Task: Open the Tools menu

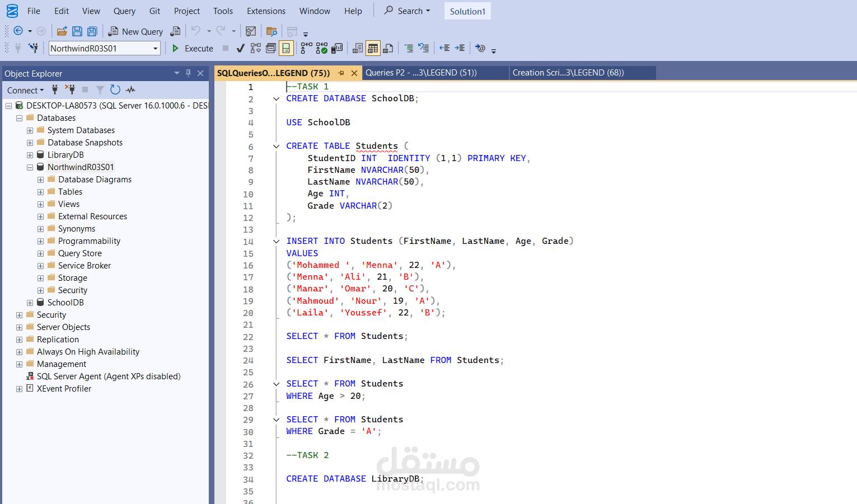Action: point(223,11)
